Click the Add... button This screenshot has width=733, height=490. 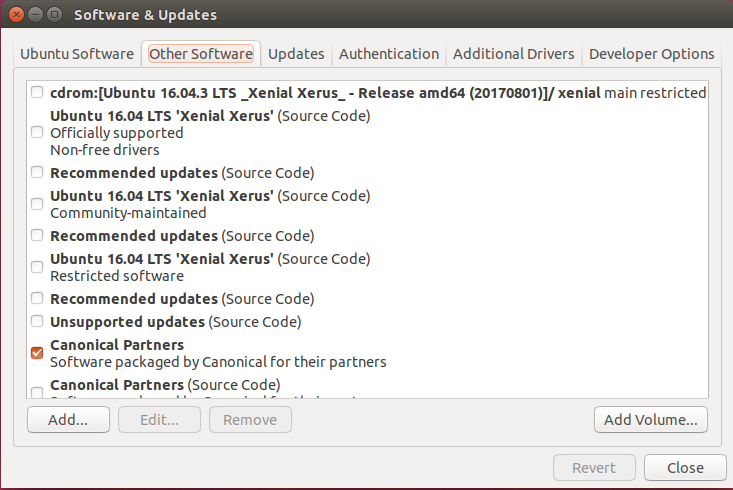(68, 419)
